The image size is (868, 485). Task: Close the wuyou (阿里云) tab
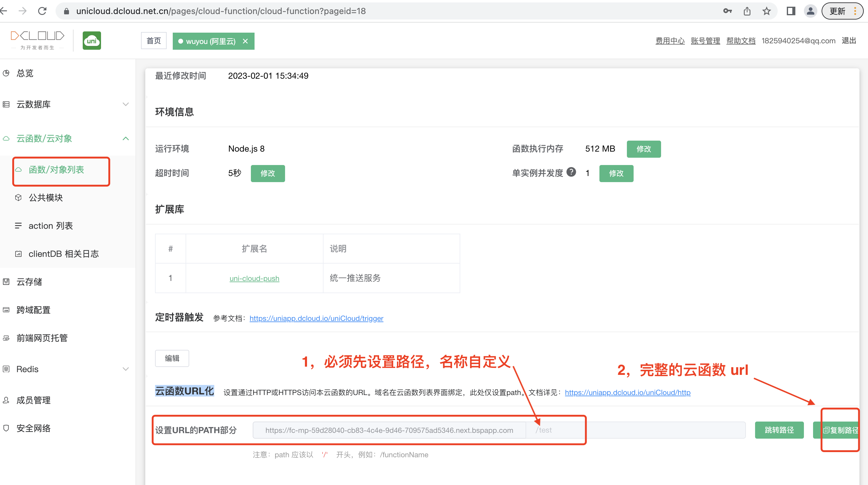point(245,41)
